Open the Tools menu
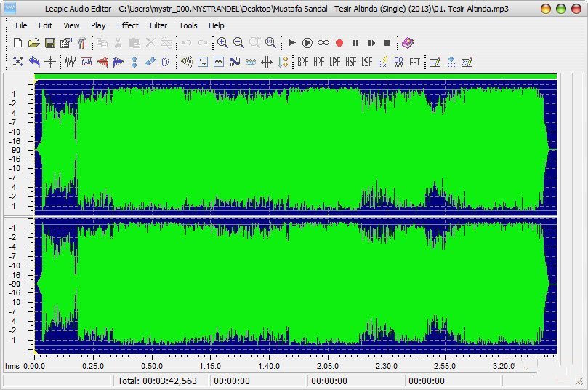 188,25
